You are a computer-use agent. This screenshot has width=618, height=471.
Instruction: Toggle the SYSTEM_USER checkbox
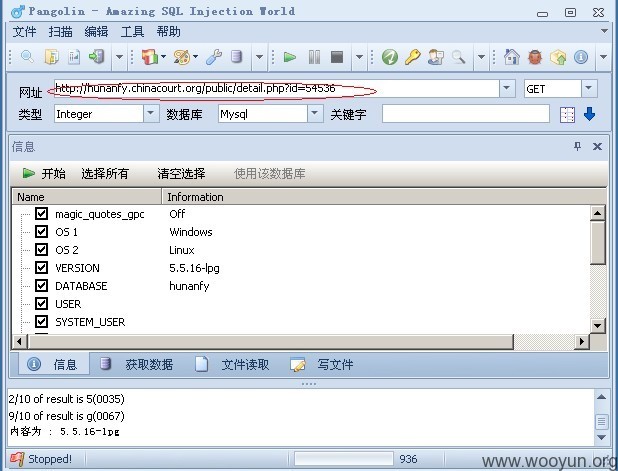[x=41, y=322]
